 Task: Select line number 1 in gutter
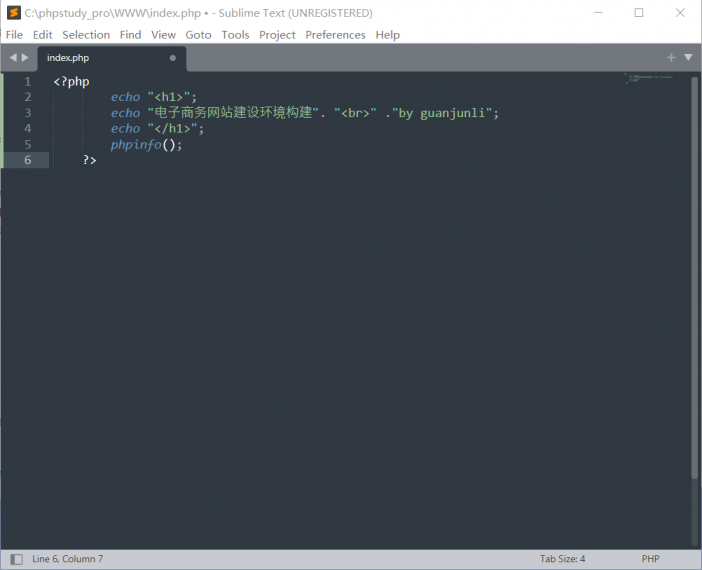(x=28, y=81)
